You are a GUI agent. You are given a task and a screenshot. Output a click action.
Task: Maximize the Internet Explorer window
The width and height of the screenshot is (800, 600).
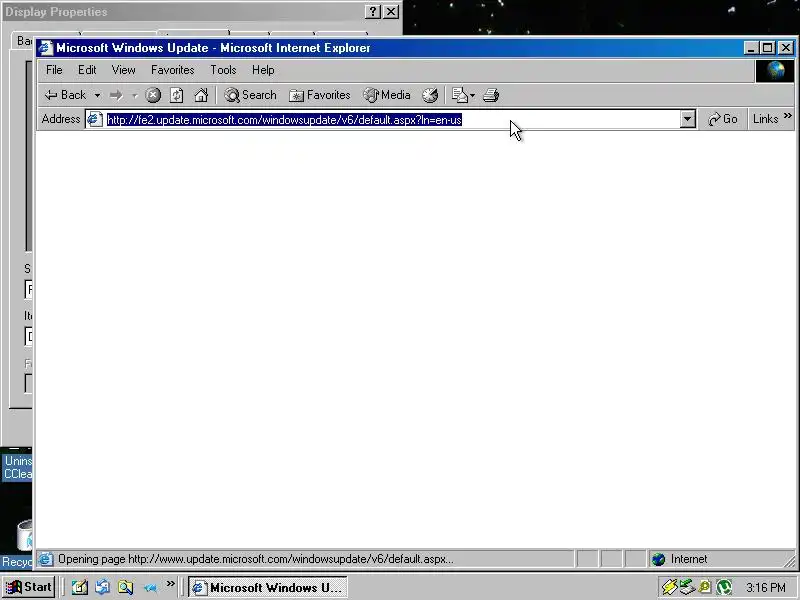pos(767,48)
